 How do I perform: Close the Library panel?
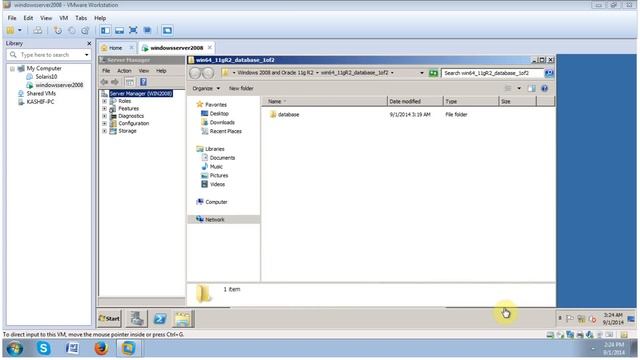click(89, 43)
